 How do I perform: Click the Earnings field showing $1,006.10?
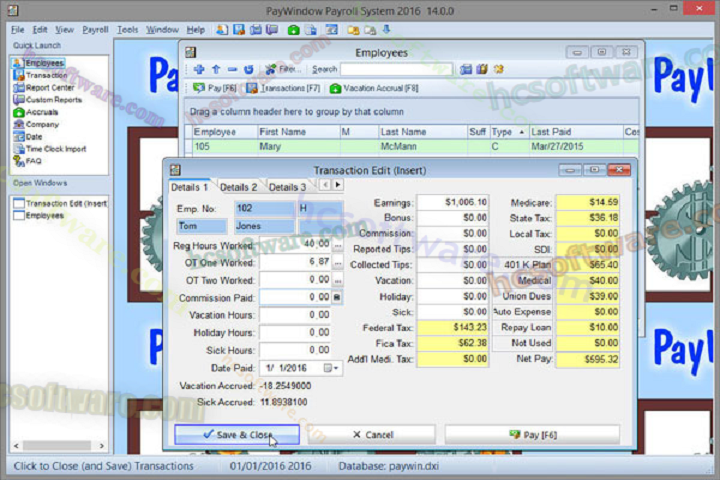tap(452, 203)
